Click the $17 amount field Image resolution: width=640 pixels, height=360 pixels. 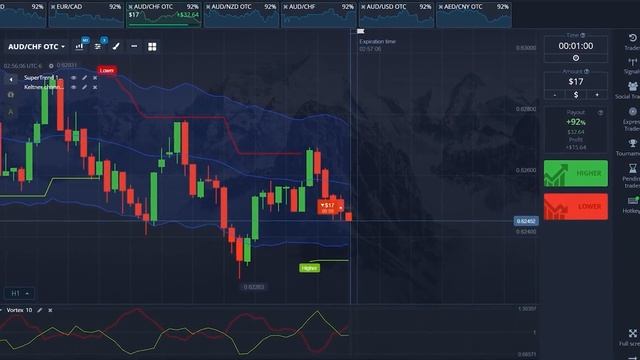pyautogui.click(x=576, y=82)
